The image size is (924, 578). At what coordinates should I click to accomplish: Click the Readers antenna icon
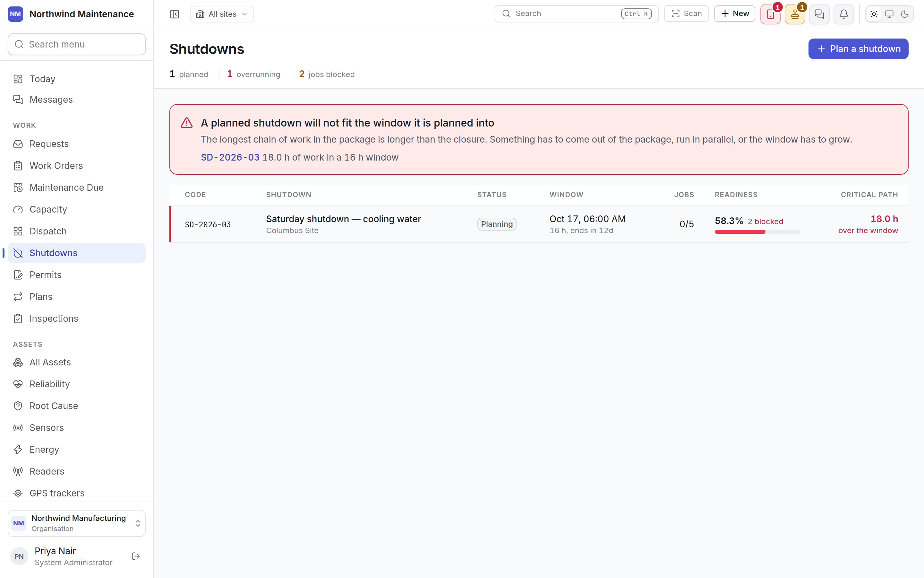18,471
